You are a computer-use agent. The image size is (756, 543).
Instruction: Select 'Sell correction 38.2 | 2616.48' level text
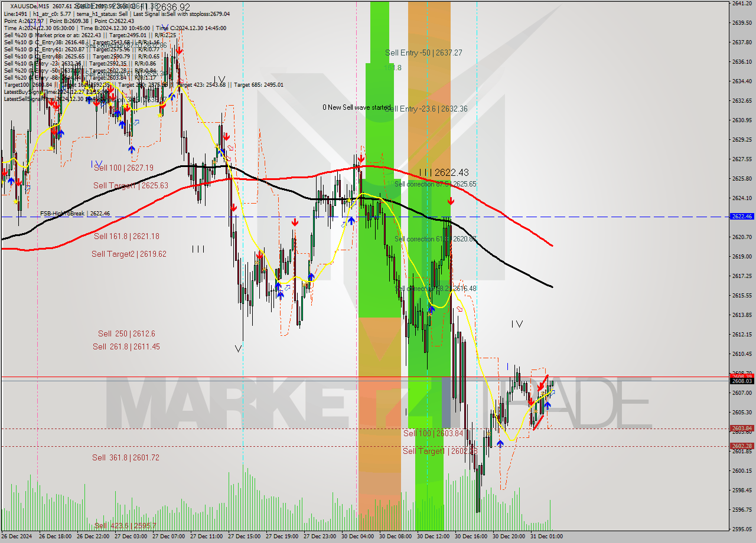pos(435,289)
